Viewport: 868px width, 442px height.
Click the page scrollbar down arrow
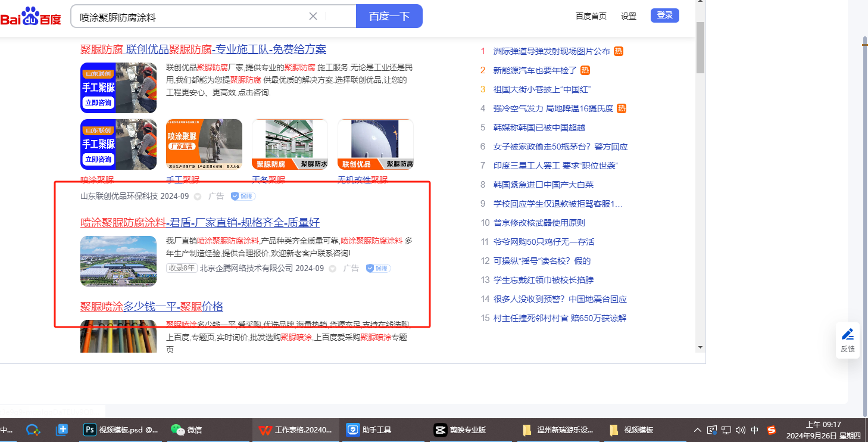(700, 347)
